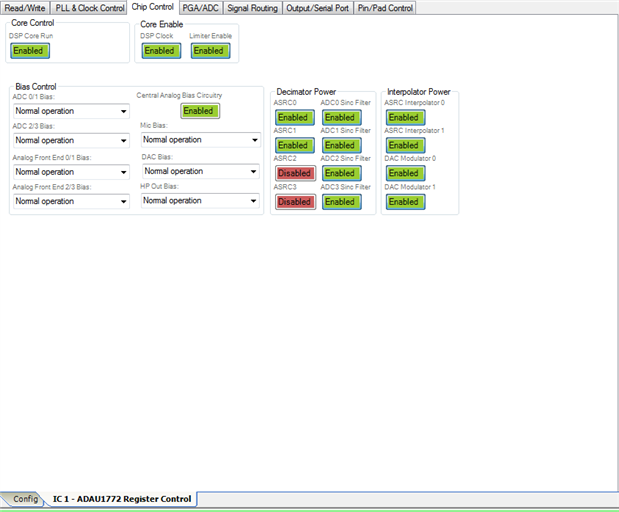Viewport: 619px width, 512px height.
Task: Select IC 1 - ADAU1772 Register Control tab
Action: click(x=122, y=499)
